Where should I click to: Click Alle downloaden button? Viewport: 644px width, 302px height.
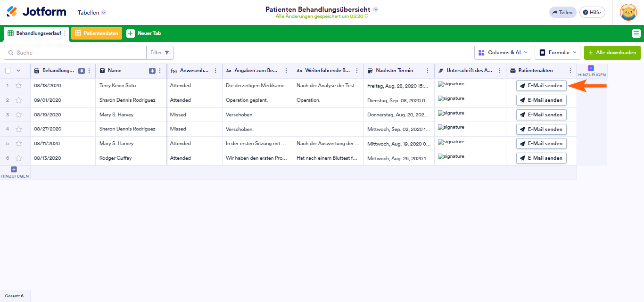pyautogui.click(x=612, y=52)
